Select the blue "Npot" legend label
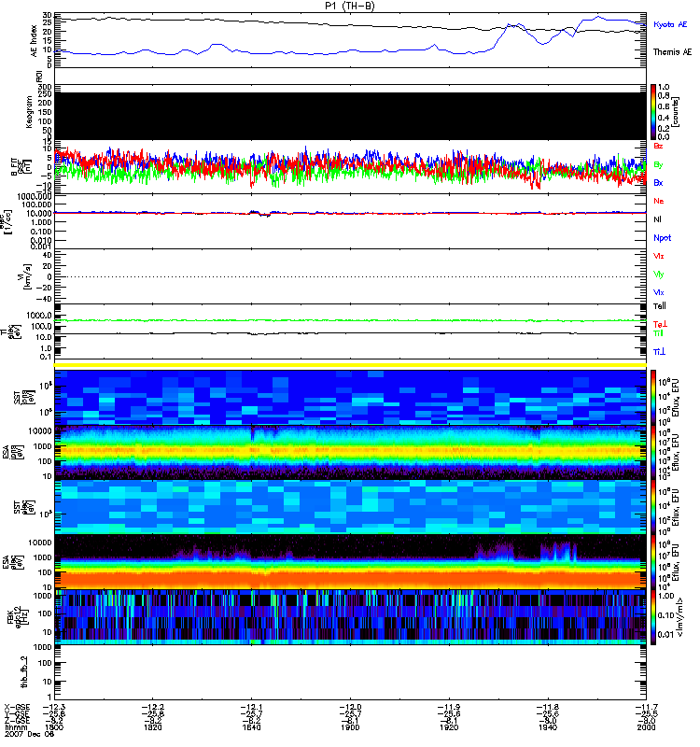This screenshot has height=747, width=700. click(x=663, y=238)
